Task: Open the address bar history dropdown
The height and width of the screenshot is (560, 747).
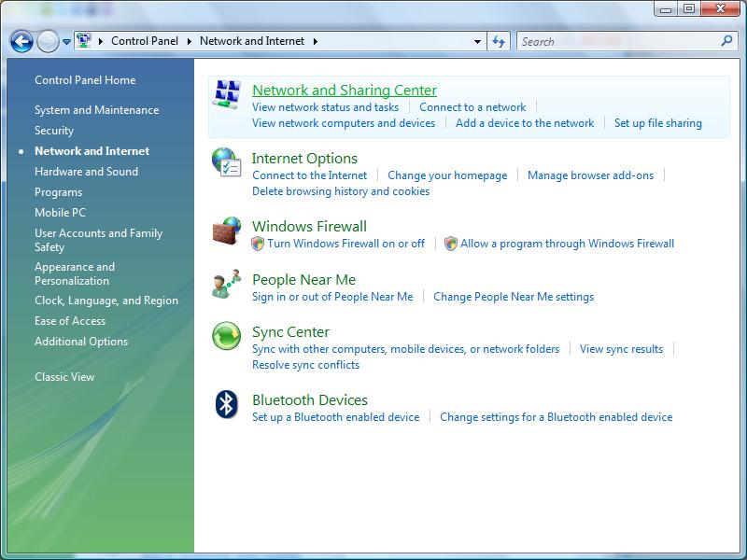Action: click(x=477, y=42)
